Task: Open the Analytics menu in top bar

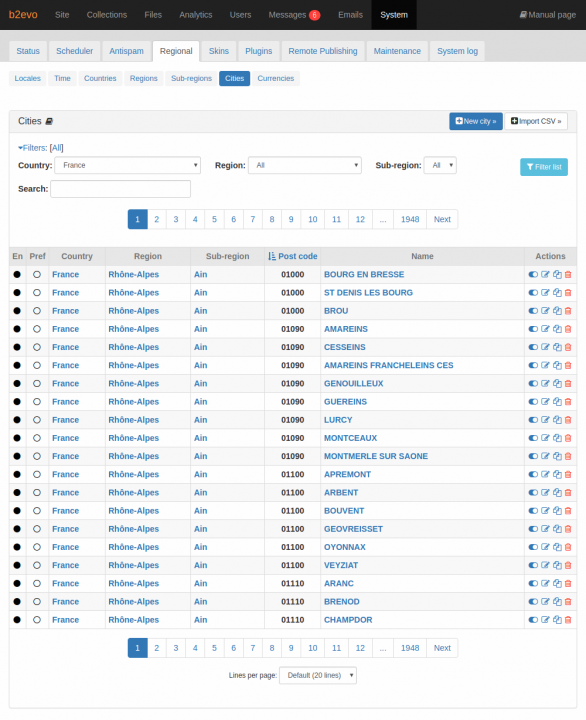Action: tap(196, 15)
